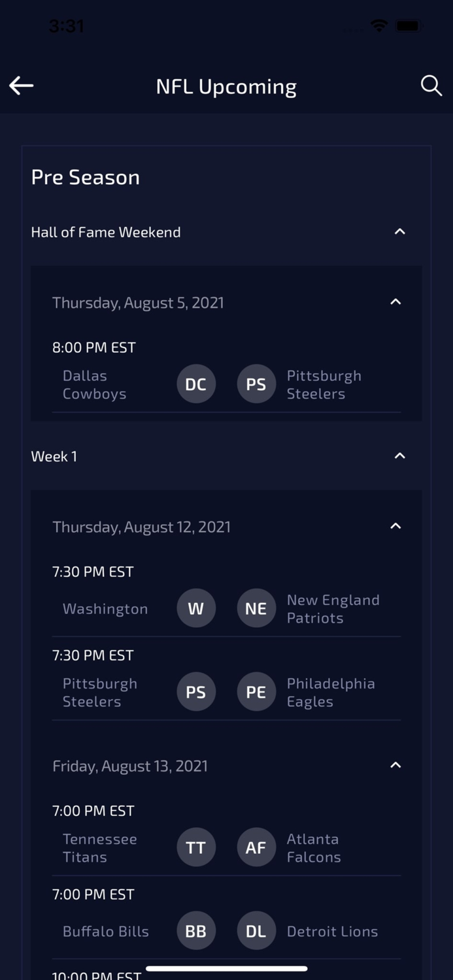
Task: Tap the DL team badge
Action: tap(256, 931)
